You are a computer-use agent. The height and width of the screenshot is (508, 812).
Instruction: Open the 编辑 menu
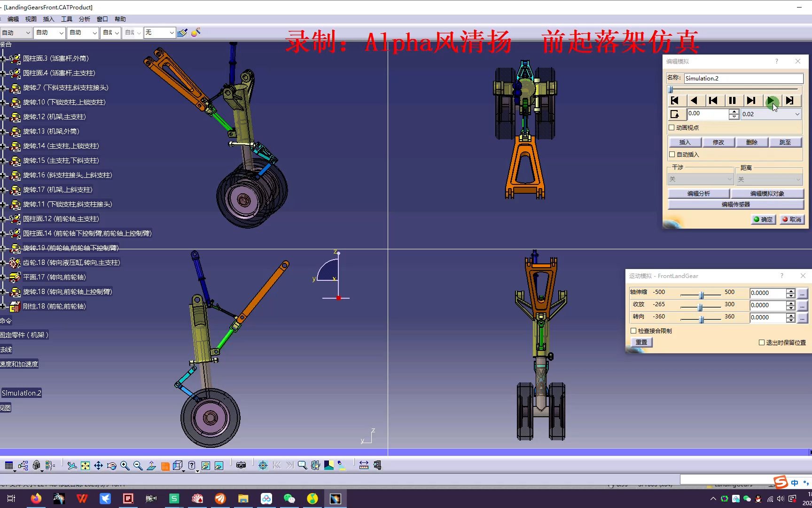(x=13, y=19)
